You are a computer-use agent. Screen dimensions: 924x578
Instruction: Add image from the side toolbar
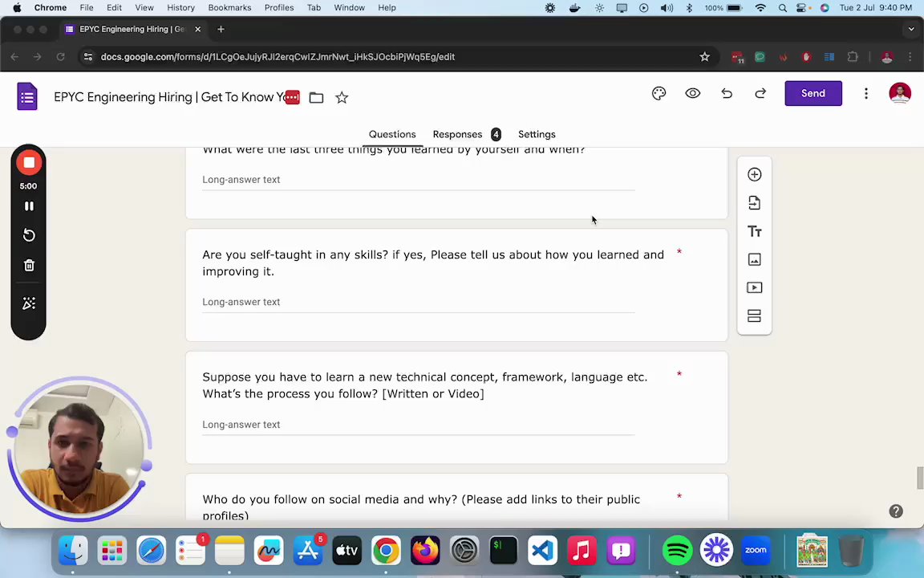coord(754,259)
